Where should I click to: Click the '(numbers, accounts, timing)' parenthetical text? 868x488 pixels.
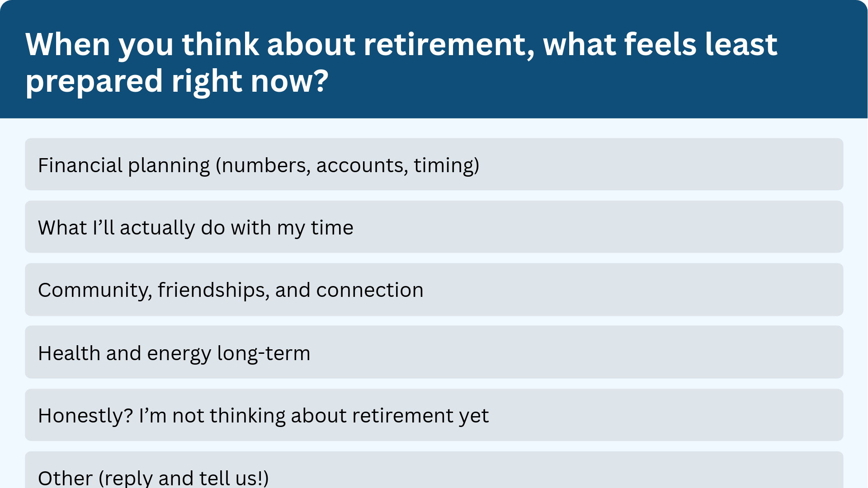pos(347,165)
